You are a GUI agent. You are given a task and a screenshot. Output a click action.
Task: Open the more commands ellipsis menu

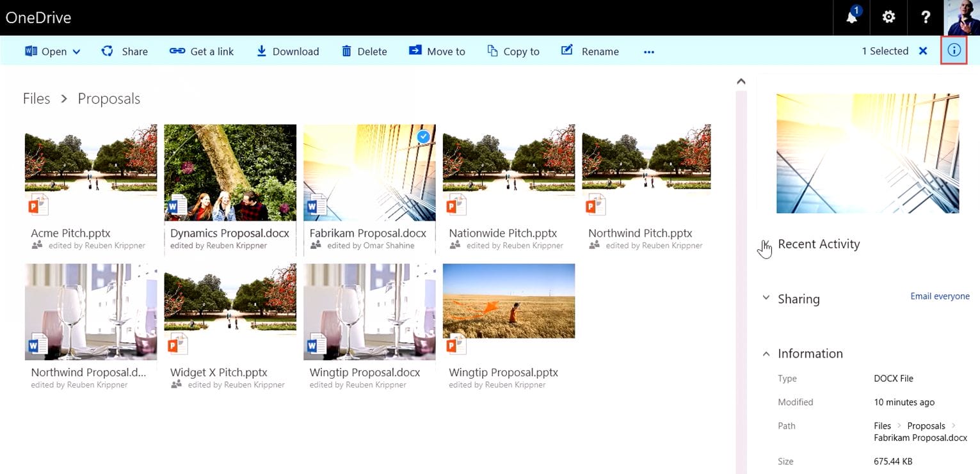click(x=648, y=51)
